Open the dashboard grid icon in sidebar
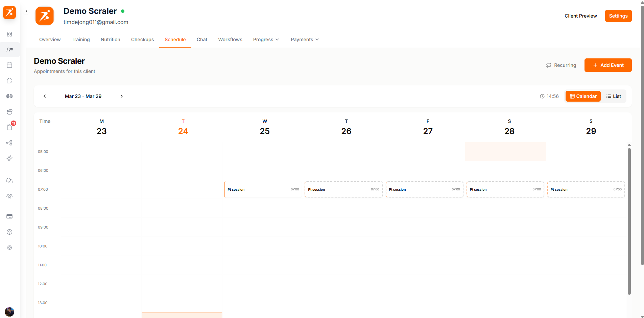644x318 pixels. 9,34
